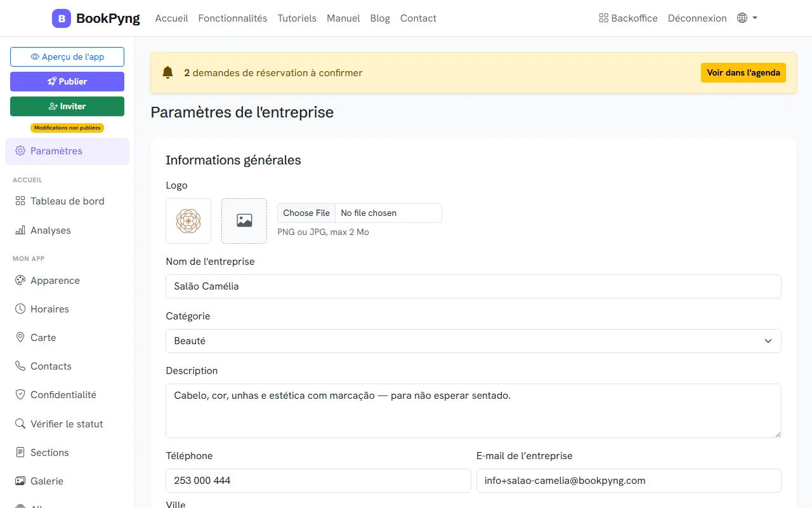
Task: Click into the Description text area
Action: click(473, 411)
